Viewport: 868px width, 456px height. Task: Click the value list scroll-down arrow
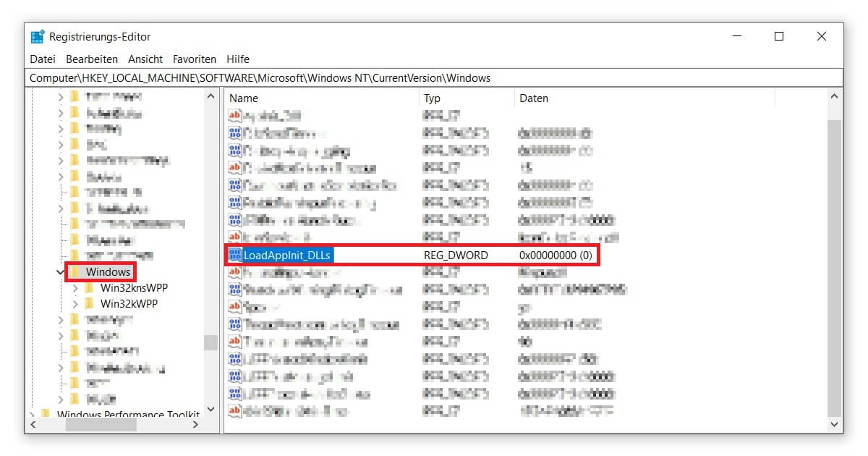click(834, 425)
